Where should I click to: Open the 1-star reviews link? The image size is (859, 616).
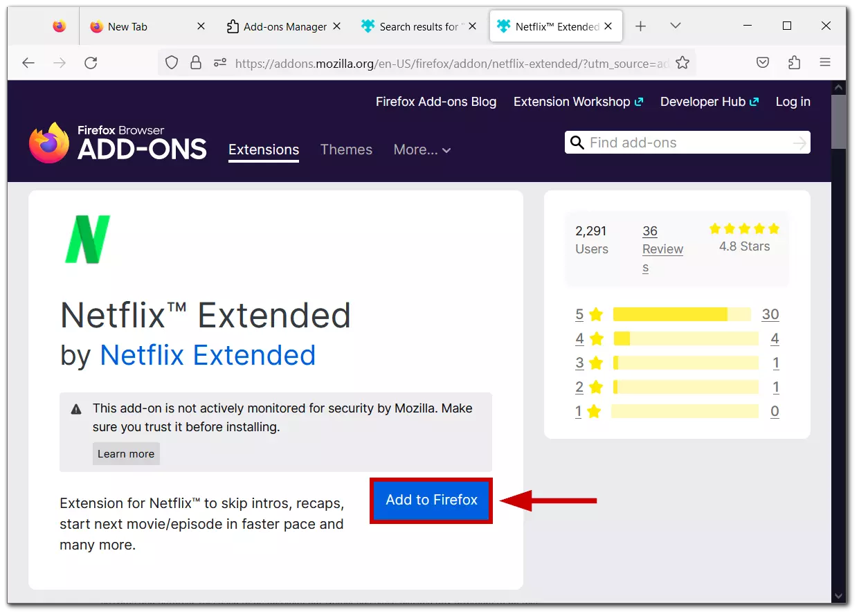pos(588,411)
